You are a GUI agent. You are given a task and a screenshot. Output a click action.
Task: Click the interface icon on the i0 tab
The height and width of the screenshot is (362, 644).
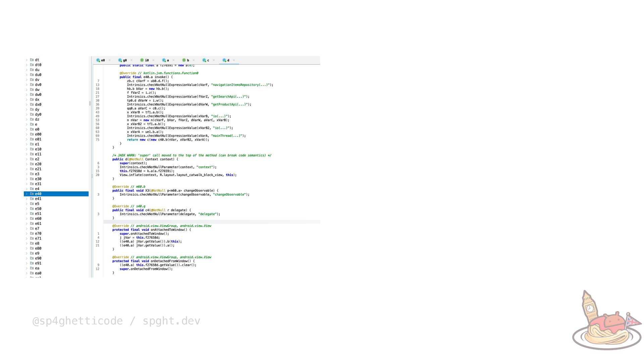tap(142, 60)
